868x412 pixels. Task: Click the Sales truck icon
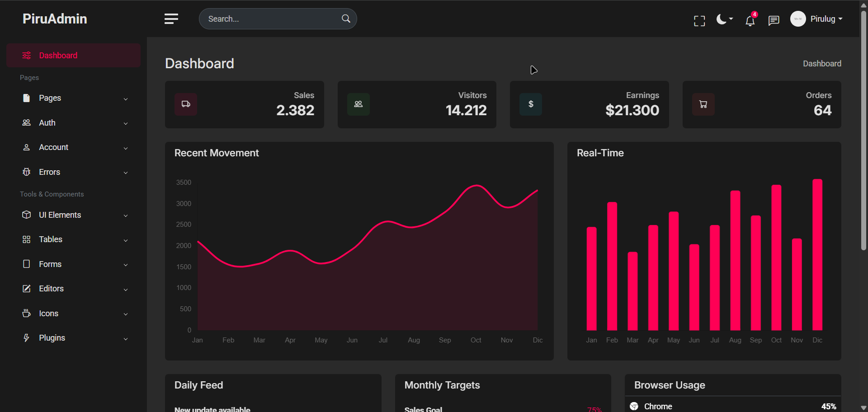(186, 104)
